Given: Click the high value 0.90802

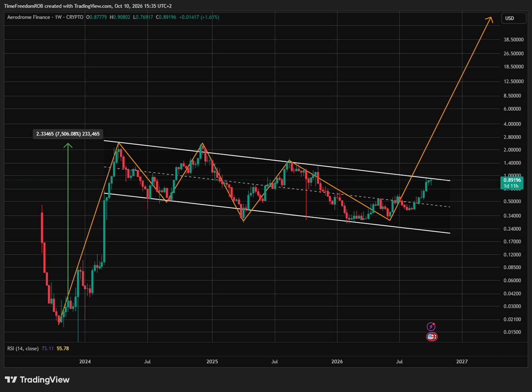Looking at the screenshot, I should coord(122,17).
